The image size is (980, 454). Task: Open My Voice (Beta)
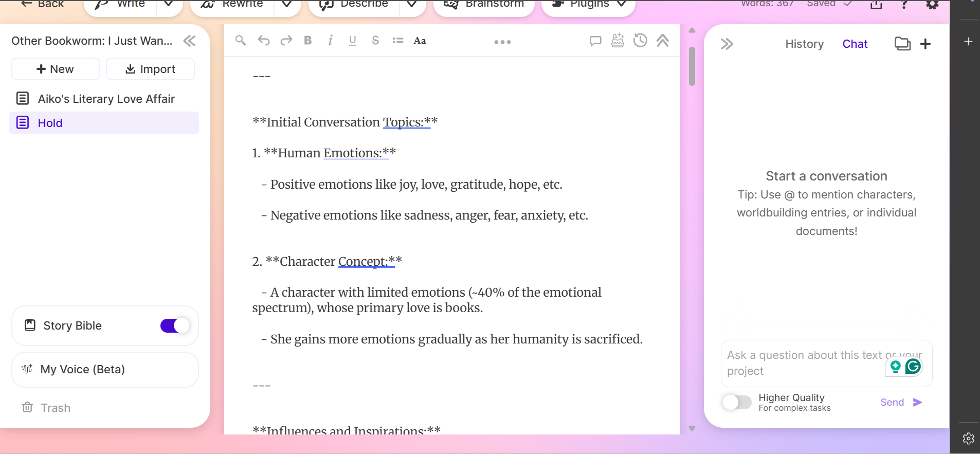pyautogui.click(x=105, y=370)
